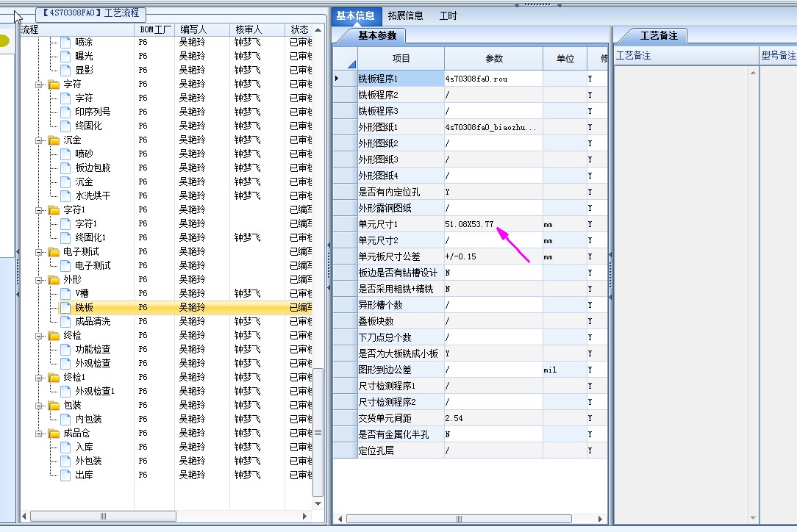Edit the 单元板尺寸公差 value +/-0.15
This screenshot has height=532, width=797.
[x=493, y=256]
